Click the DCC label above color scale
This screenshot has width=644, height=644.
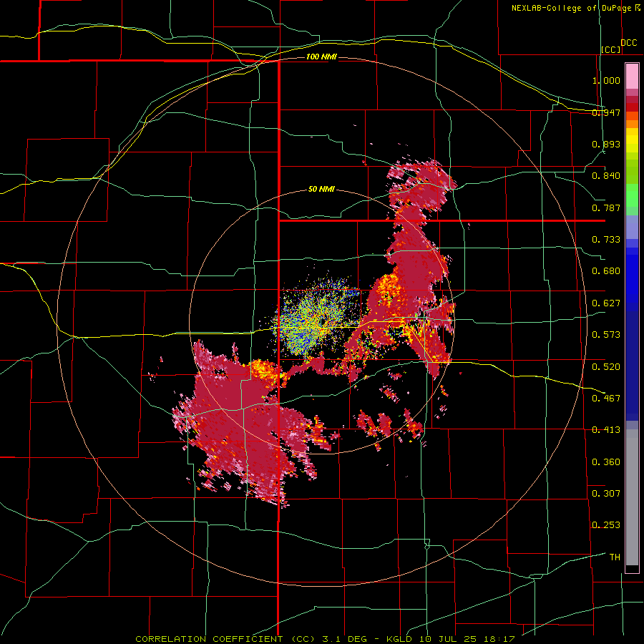point(629,43)
